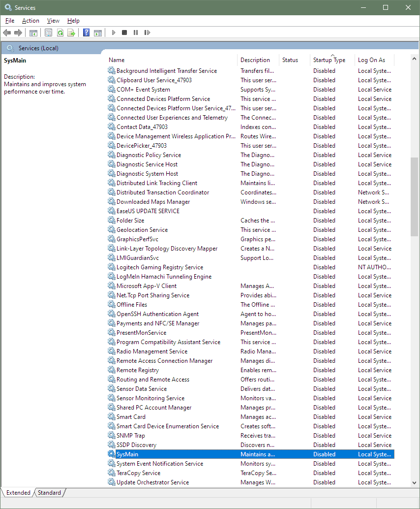Click the scrollbar down arrow

pos(414,483)
